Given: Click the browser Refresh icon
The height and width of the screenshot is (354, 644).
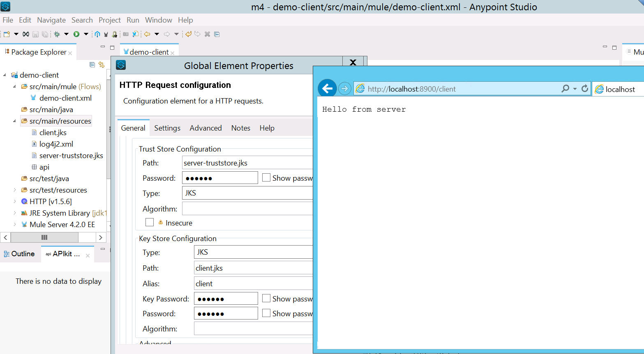Looking at the screenshot, I should point(585,88).
